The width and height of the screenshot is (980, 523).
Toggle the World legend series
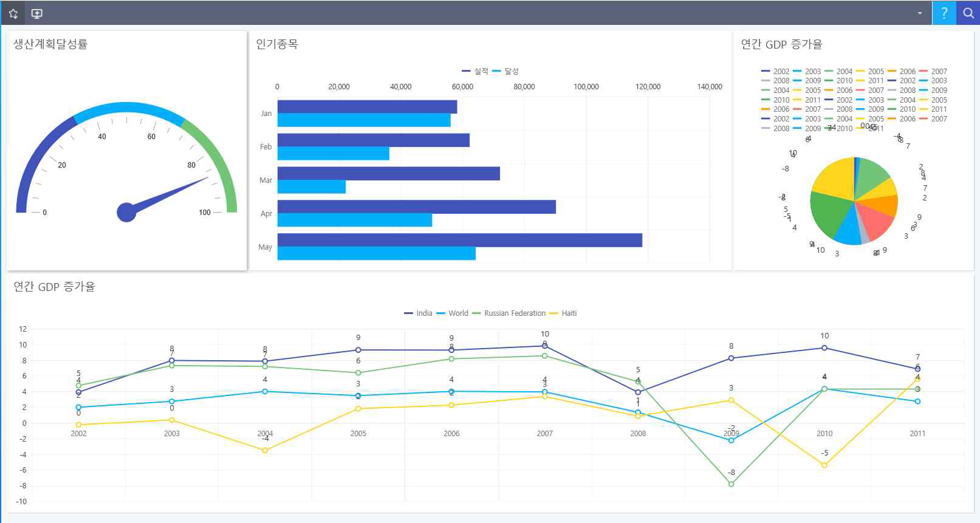point(452,313)
